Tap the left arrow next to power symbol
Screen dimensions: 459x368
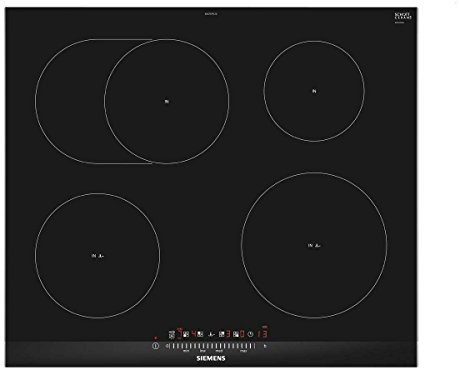[167, 346]
